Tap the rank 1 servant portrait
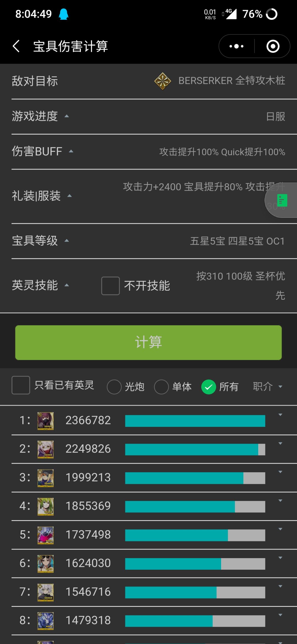The height and width of the screenshot is (644, 297). pyautogui.click(x=46, y=421)
